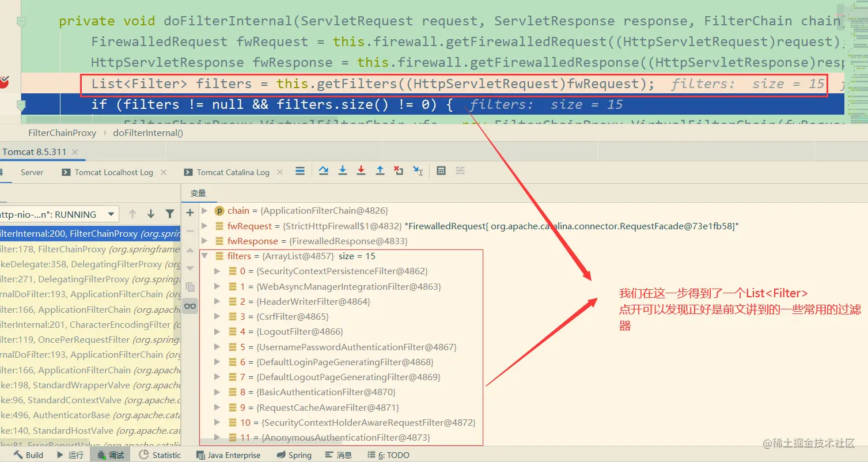Open the Spring tool window
This screenshot has height=462, width=868.
pos(294,455)
